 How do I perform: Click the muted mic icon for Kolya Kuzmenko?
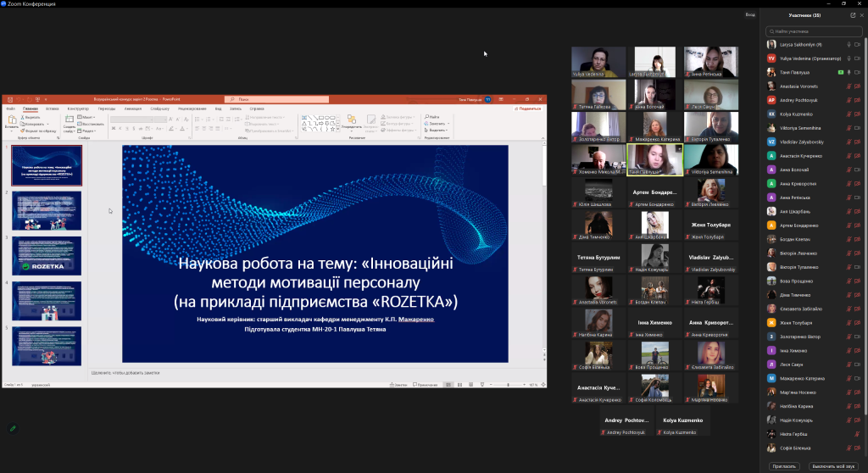(x=849, y=114)
